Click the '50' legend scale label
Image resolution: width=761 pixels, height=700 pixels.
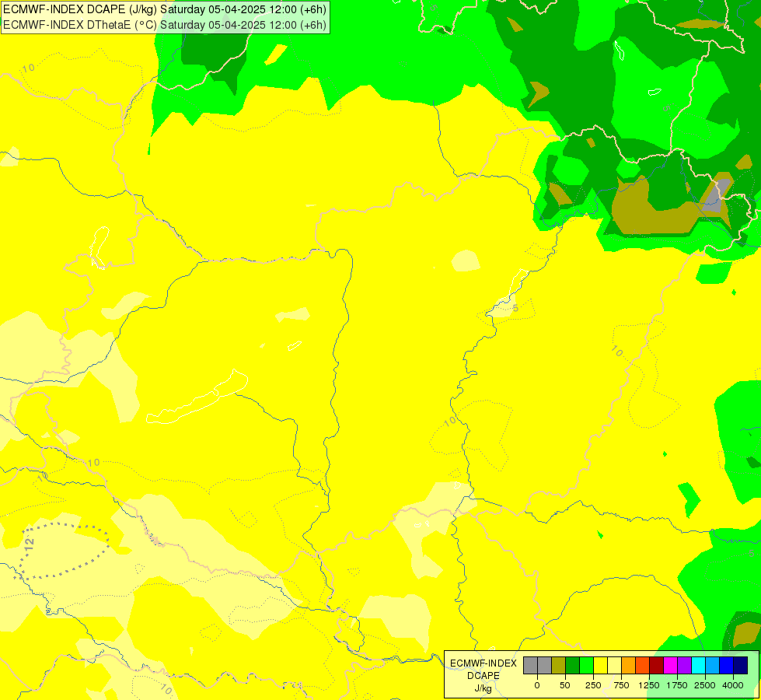pos(565,685)
